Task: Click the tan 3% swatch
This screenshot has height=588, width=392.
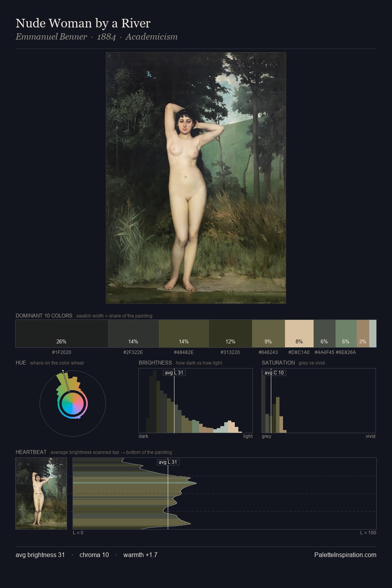Action: pyautogui.click(x=363, y=334)
